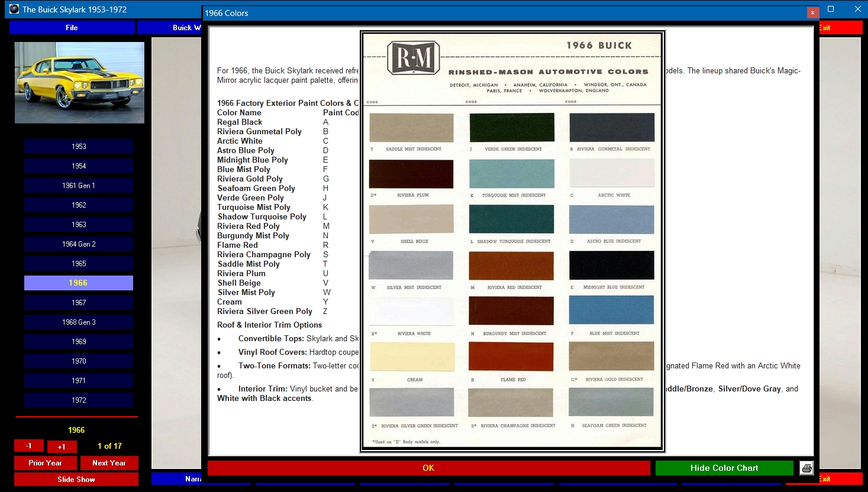
Task: Click the Riviera Champagne Iridescent color chip
Action: 512,403
